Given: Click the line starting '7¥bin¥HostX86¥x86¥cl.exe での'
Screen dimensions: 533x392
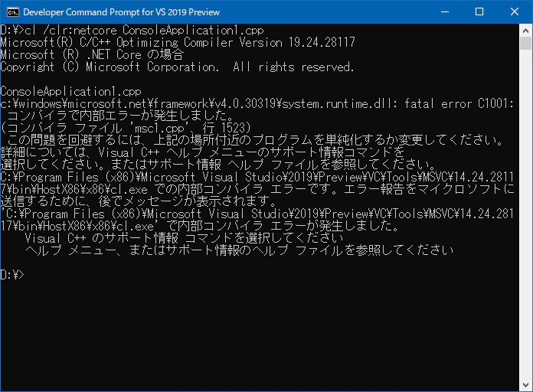Looking at the screenshot, I should pos(257,189).
